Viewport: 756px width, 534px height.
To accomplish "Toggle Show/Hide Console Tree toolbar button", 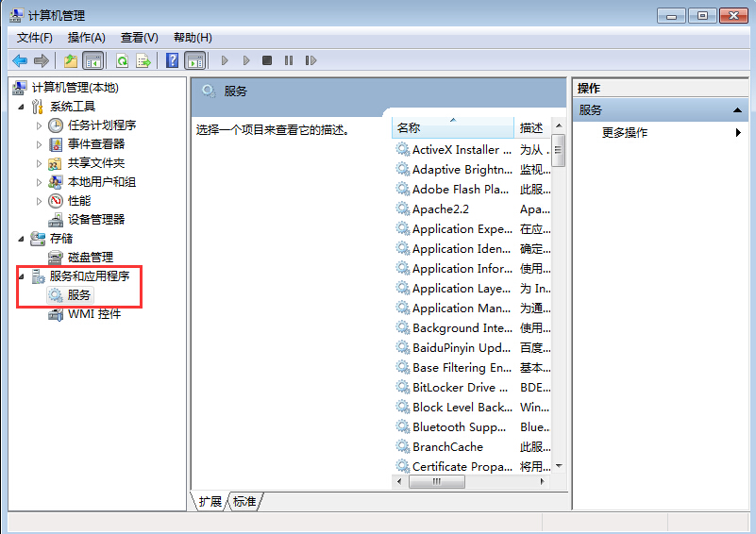I will tap(92, 60).
